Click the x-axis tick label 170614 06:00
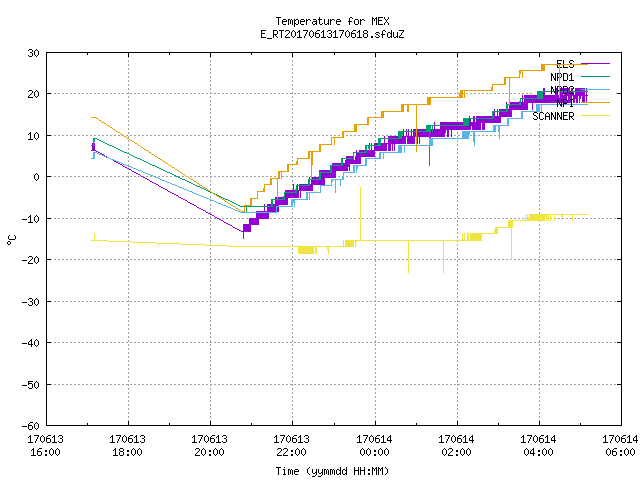 620,446
